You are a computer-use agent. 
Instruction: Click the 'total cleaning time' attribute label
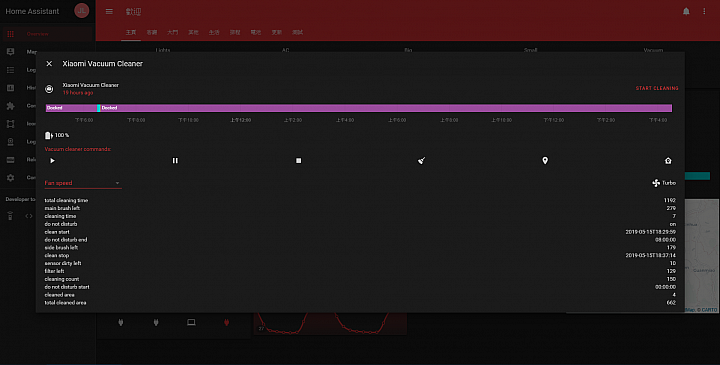tap(66, 201)
